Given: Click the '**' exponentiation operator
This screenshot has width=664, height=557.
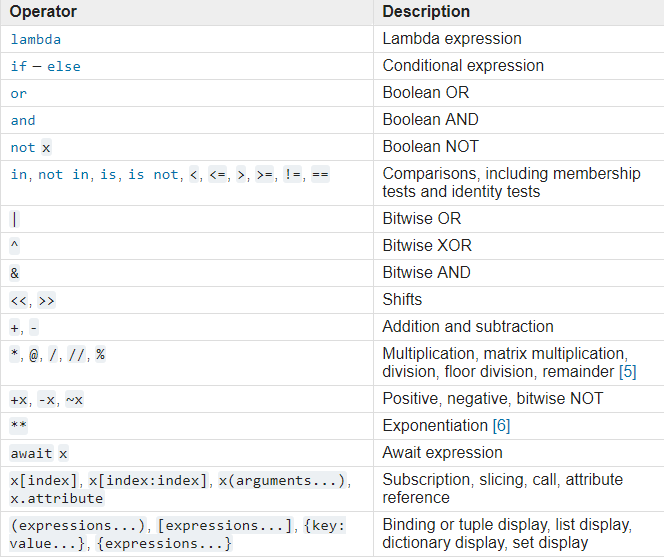Looking at the screenshot, I should pos(19,426).
